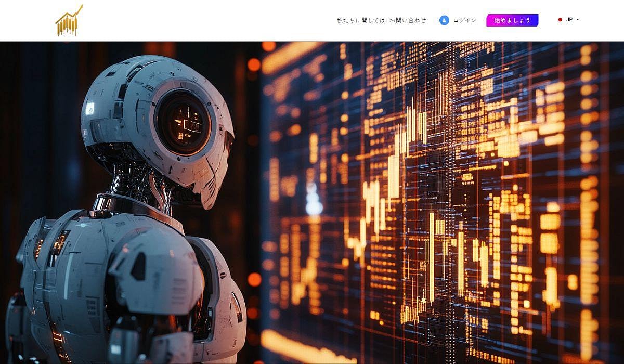The width and height of the screenshot is (624, 364).
Task: Click the glowing orange candlestick chart screen
Action: coord(442,198)
